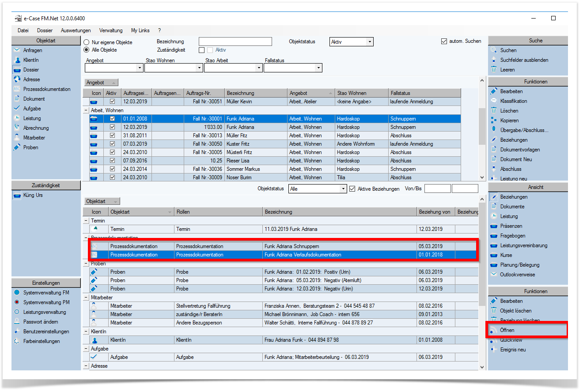Click 'Öffnen' in lower Funktionen panel
Viewport: 583px width, 392px height.
tap(507, 330)
